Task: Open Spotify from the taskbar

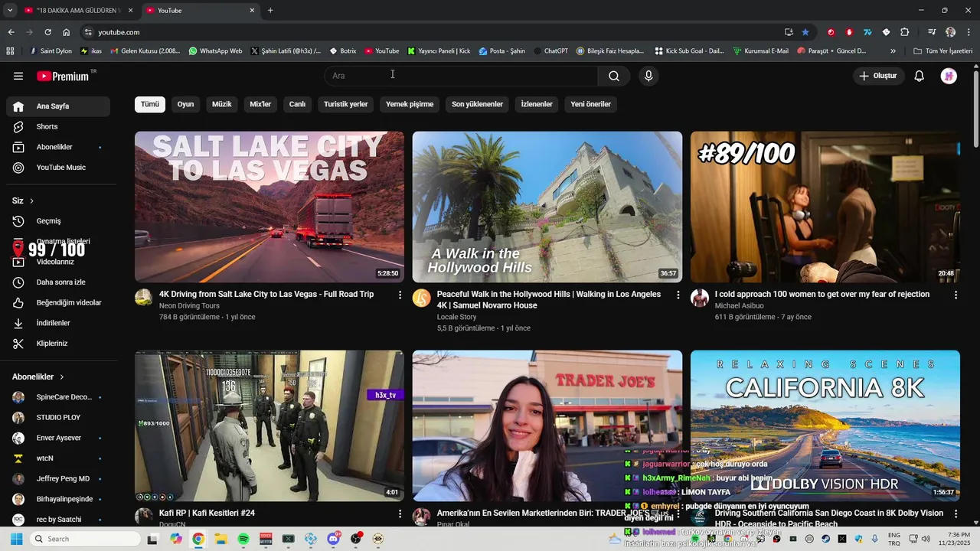Action: 243,539
